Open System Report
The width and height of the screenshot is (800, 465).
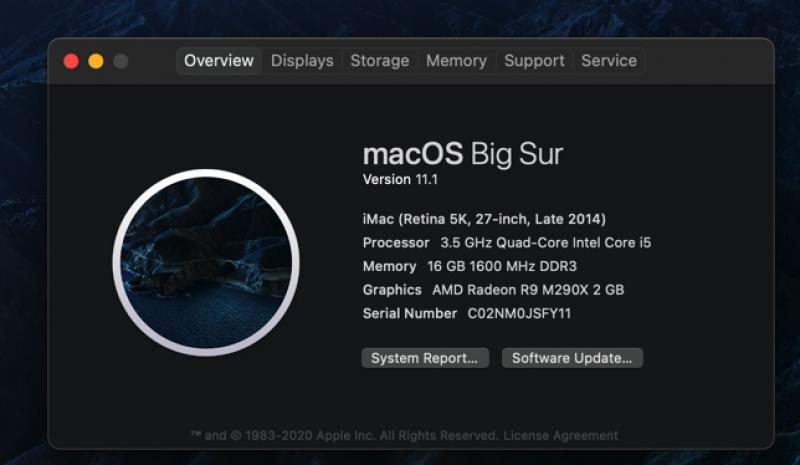(425, 358)
